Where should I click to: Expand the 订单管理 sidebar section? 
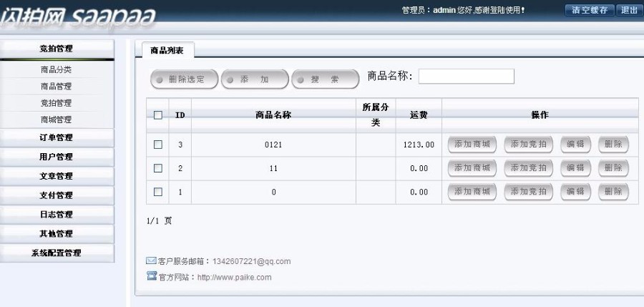57,137
